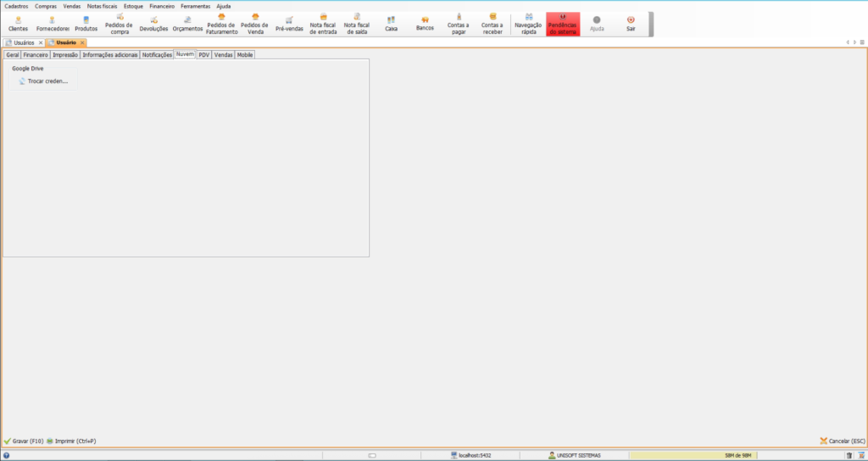Open the Clientes toolbar icon

pos(18,24)
